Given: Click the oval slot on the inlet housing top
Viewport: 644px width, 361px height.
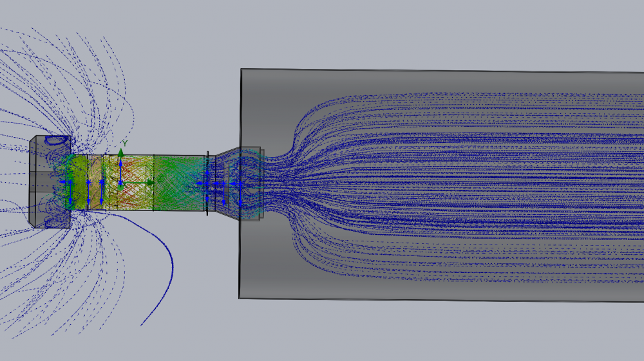Looking at the screenshot, I should [x=57, y=138].
